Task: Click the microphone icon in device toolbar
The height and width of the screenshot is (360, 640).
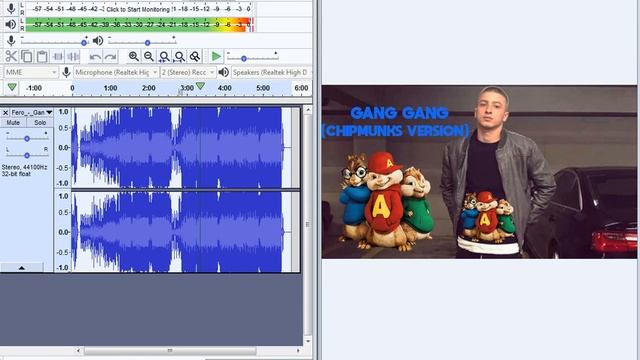Action: click(66, 72)
